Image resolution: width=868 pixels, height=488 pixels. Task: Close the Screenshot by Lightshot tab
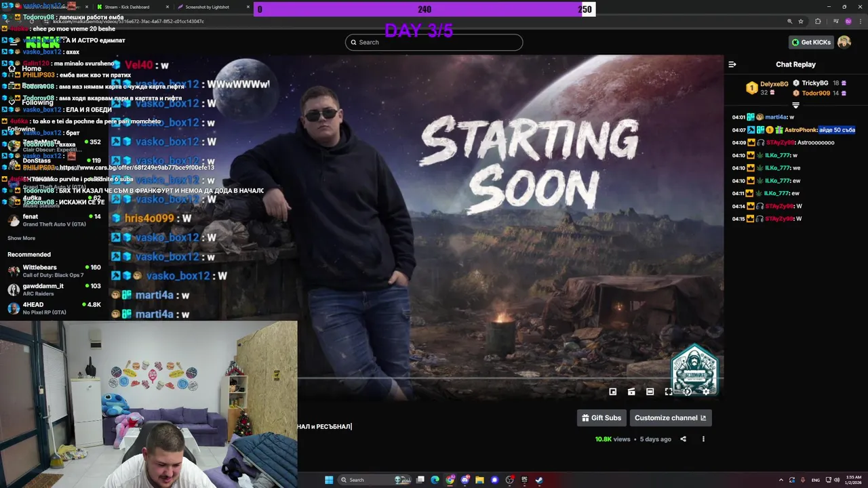248,7
